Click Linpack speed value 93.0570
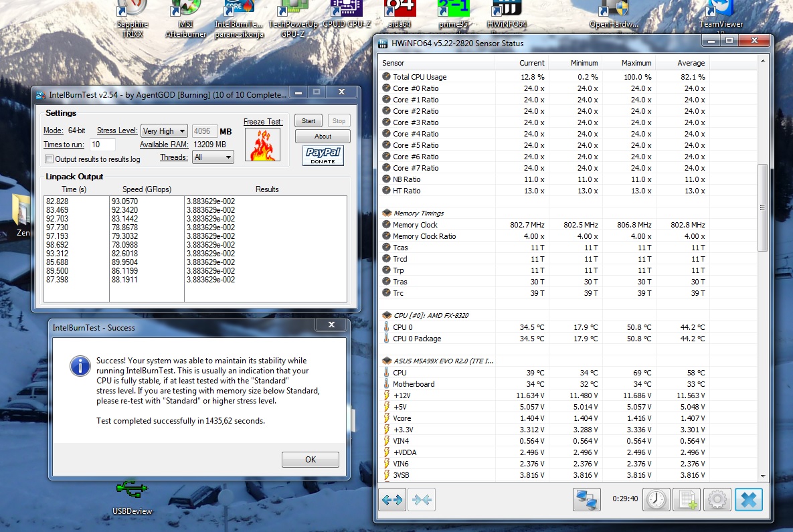Screen dimensions: 793x532 [124, 201]
